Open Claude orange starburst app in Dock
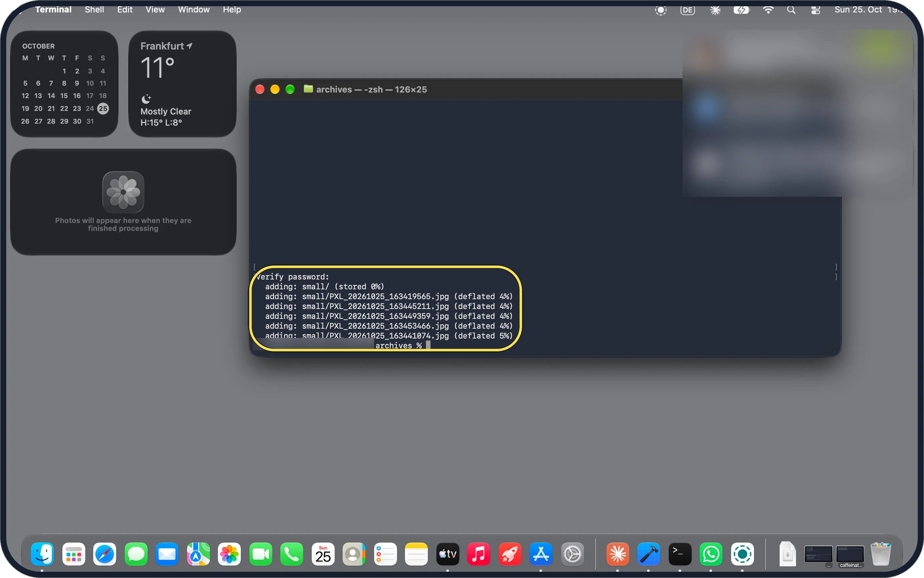 [618, 554]
